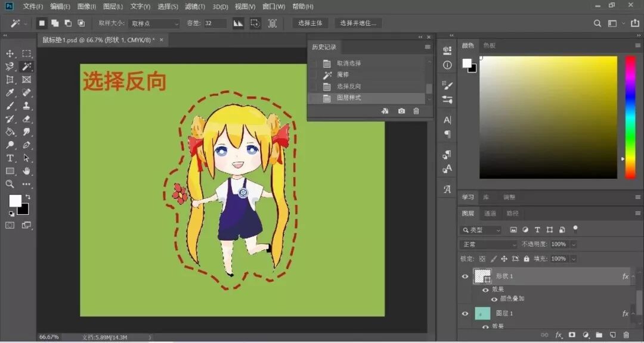Add a layer mask
This screenshot has width=644, height=343.
click(572, 335)
